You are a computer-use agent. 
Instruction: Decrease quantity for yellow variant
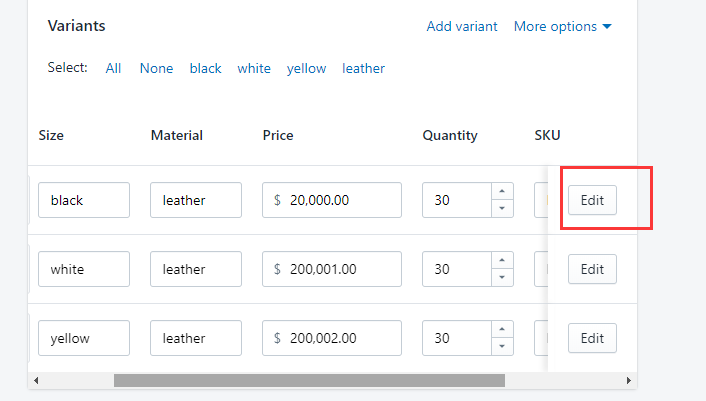point(500,346)
